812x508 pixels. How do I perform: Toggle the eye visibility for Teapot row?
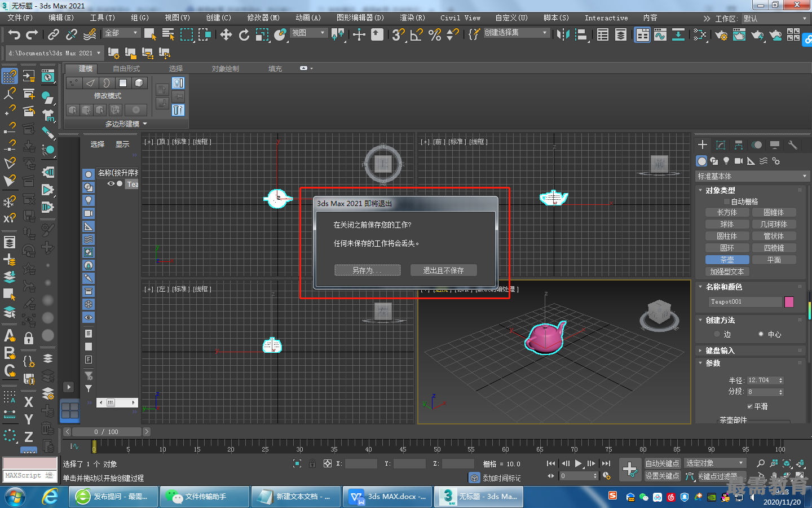click(x=111, y=184)
